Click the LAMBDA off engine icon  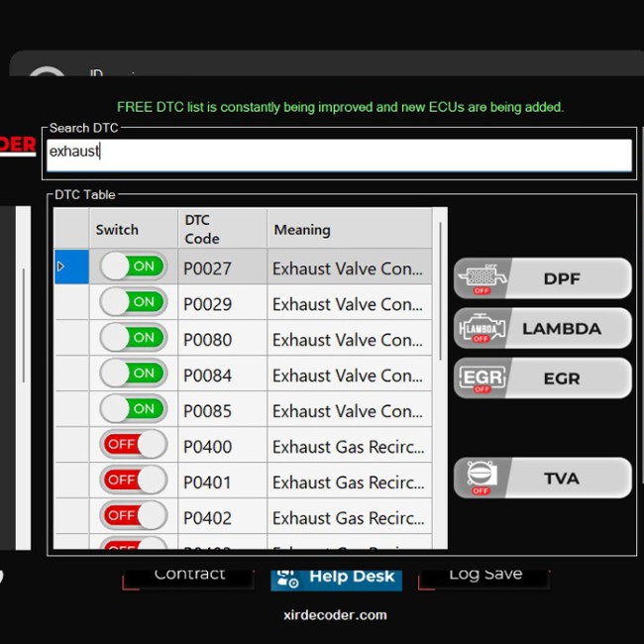(x=483, y=329)
